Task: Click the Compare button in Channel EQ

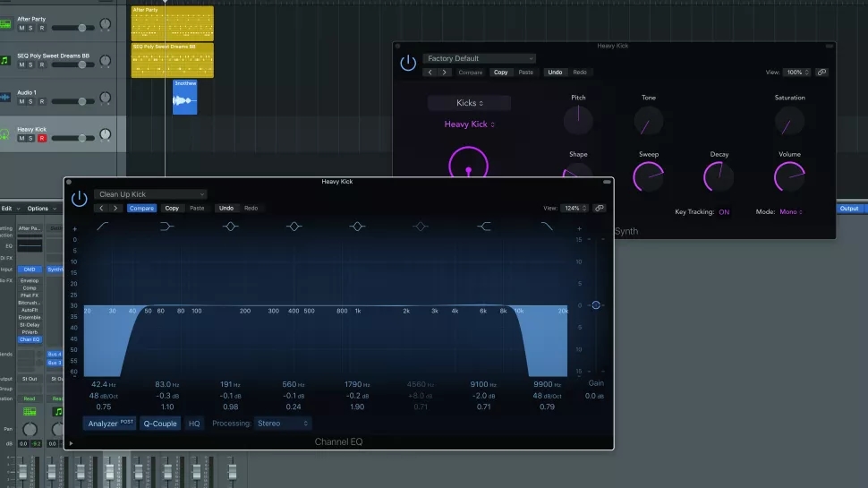Action: [141, 208]
